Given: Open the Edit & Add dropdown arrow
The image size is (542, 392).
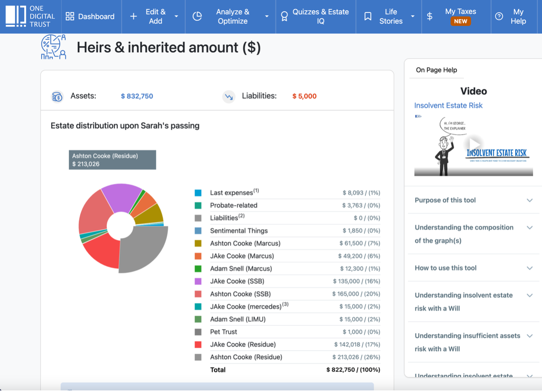Looking at the screenshot, I should coord(176,16).
